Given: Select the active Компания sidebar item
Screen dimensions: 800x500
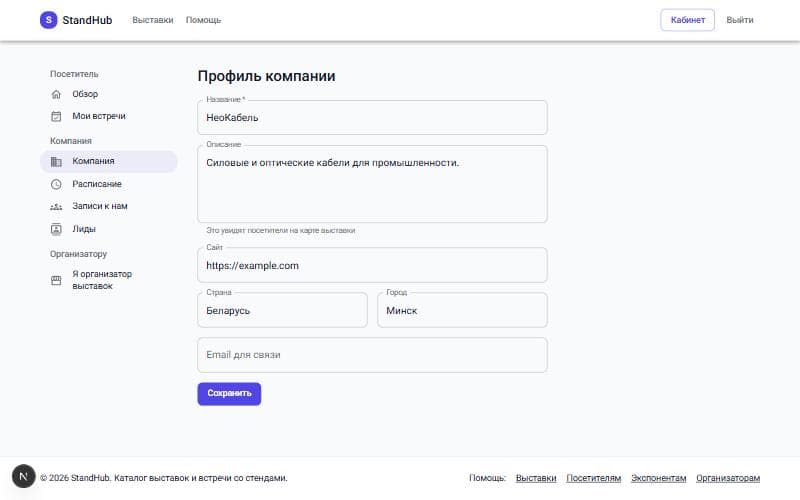Looking at the screenshot, I should pyautogui.click(x=109, y=161).
